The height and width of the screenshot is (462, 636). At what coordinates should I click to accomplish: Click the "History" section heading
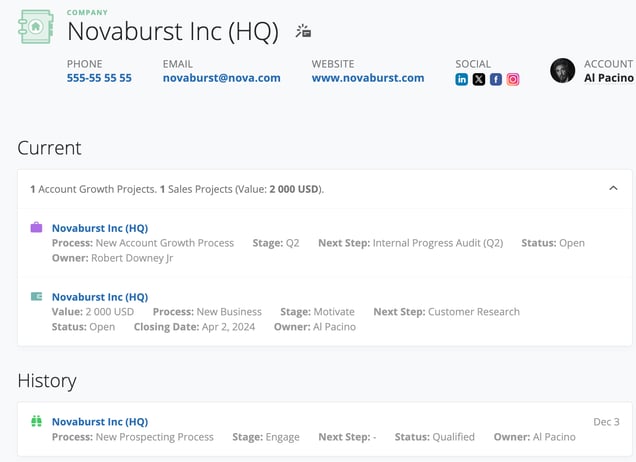[x=47, y=381]
